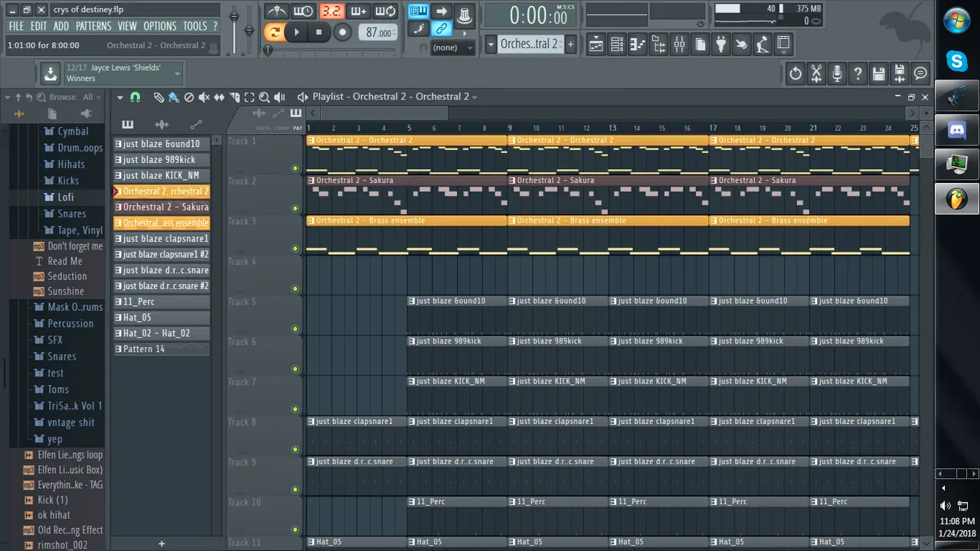The height and width of the screenshot is (551, 980).
Task: Open the chat speech bubble icon
Action: click(920, 73)
